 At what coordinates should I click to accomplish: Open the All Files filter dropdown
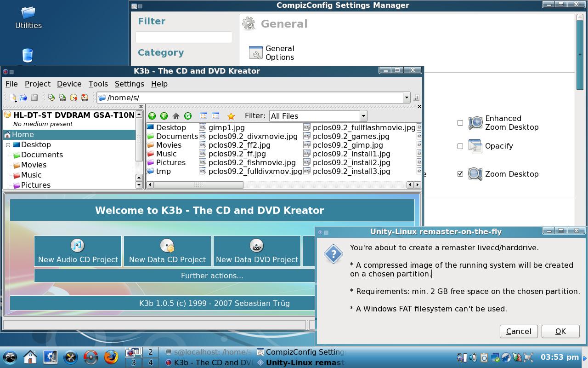(363, 116)
